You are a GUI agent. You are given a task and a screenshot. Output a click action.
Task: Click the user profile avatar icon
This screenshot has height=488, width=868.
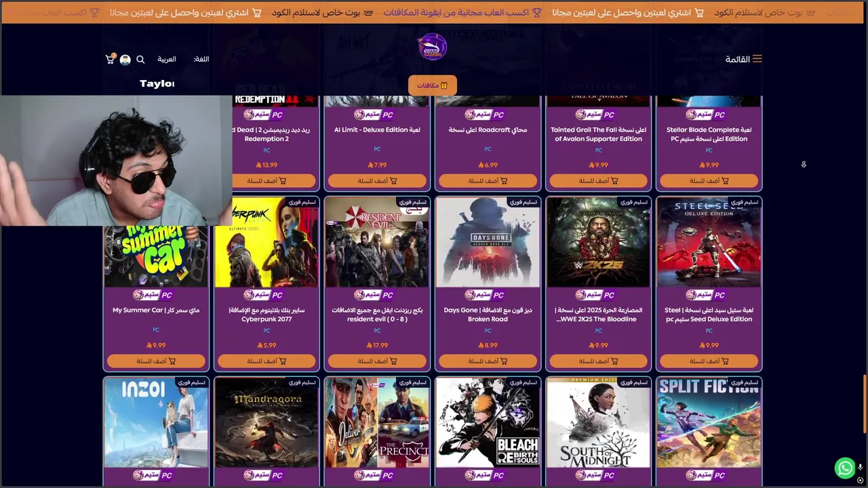point(125,60)
